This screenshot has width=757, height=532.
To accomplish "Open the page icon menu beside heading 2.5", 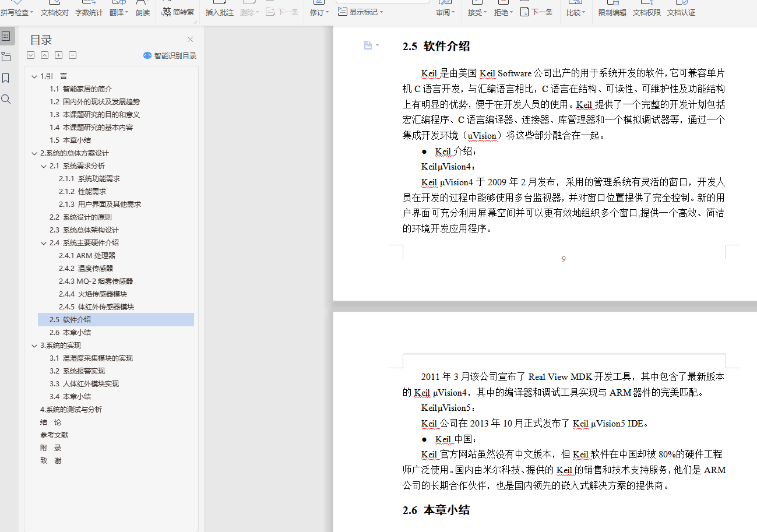I will coord(371,45).
